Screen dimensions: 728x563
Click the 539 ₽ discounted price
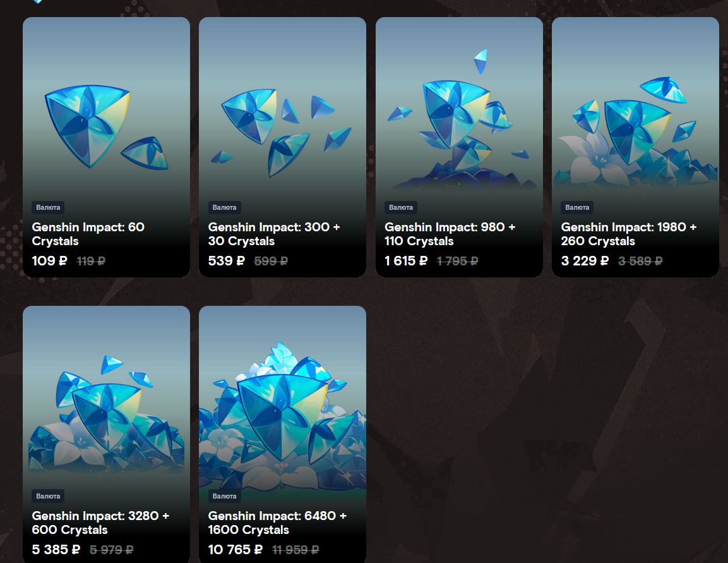click(x=227, y=261)
